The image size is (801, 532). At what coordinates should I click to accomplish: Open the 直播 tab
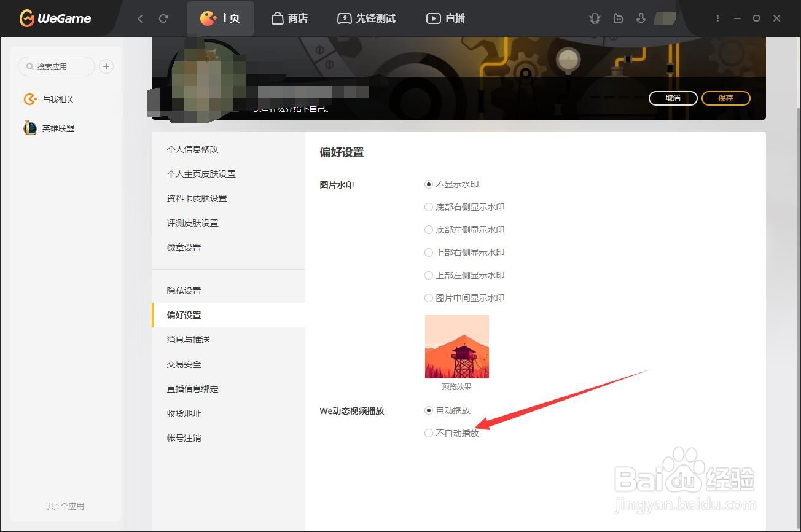(445, 18)
